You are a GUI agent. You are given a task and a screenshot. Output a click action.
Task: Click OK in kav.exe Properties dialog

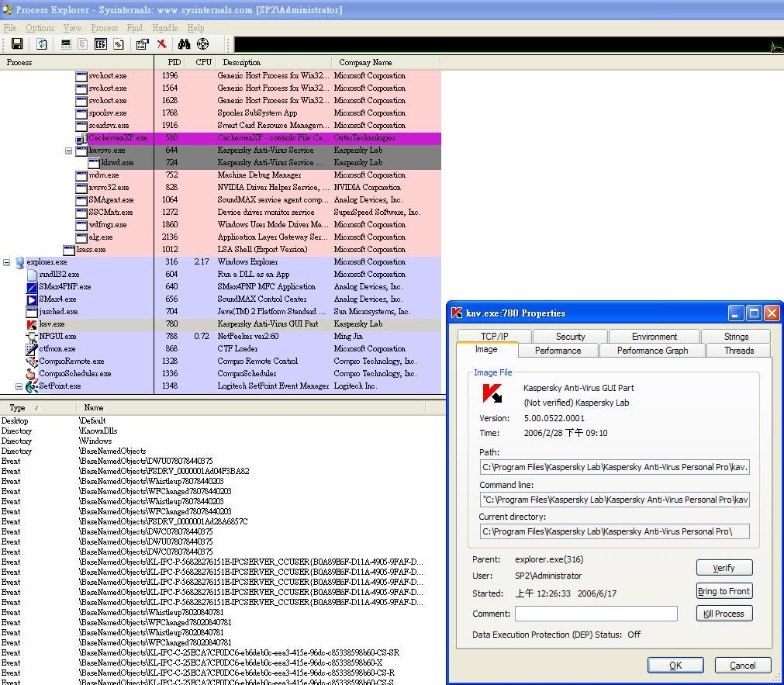(x=675, y=665)
